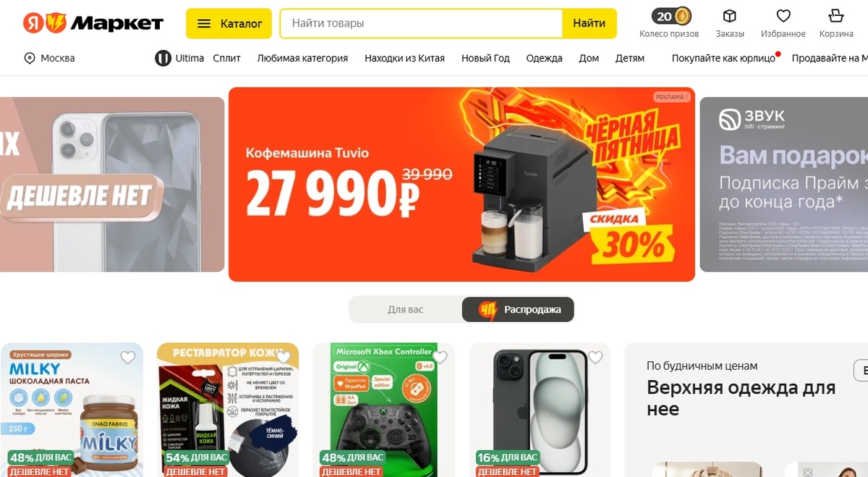Open the Избранное heart icon

(x=783, y=16)
